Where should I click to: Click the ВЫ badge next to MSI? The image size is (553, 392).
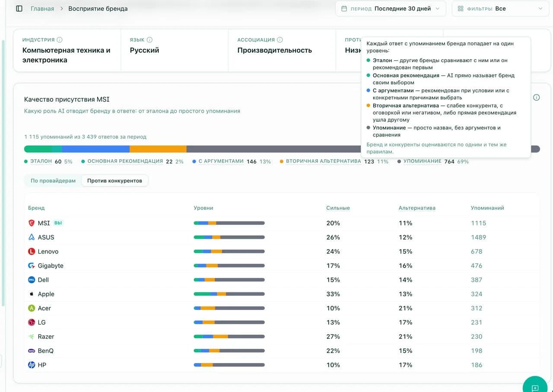[58, 223]
